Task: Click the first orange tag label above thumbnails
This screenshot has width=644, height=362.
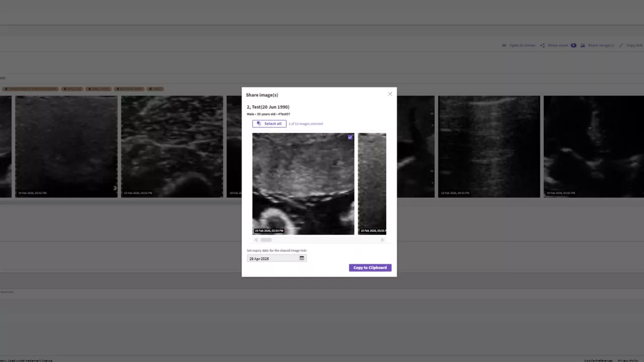Action: pos(31,89)
